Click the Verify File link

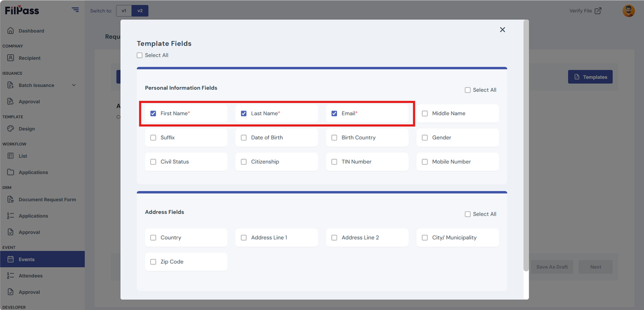pyautogui.click(x=586, y=11)
